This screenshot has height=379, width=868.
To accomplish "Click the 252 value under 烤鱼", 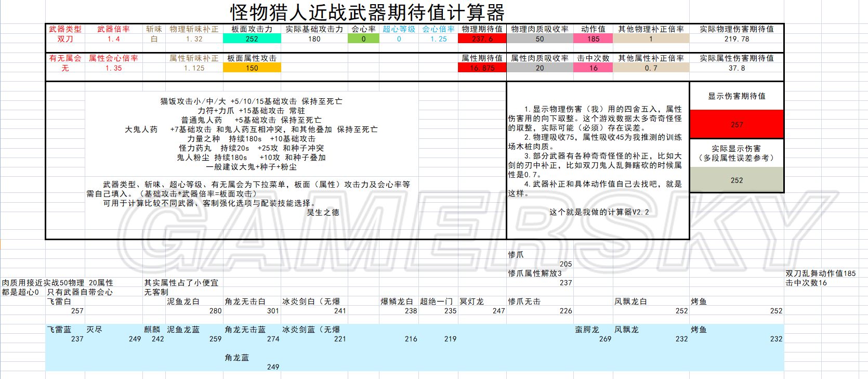I will 776,311.
